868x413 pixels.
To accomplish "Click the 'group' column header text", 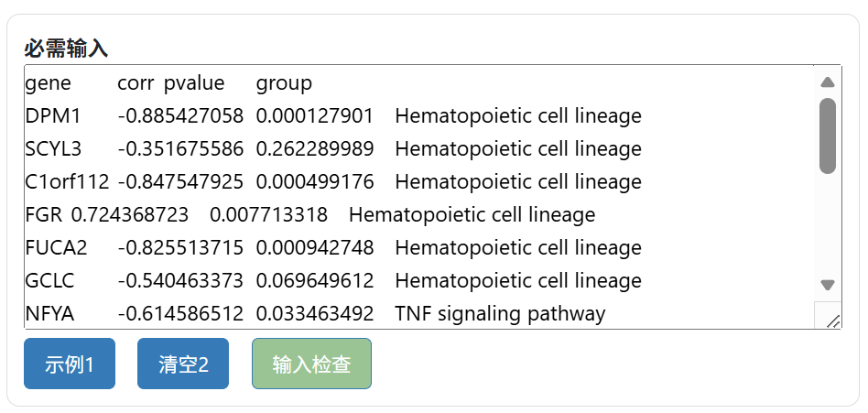I will (284, 83).
